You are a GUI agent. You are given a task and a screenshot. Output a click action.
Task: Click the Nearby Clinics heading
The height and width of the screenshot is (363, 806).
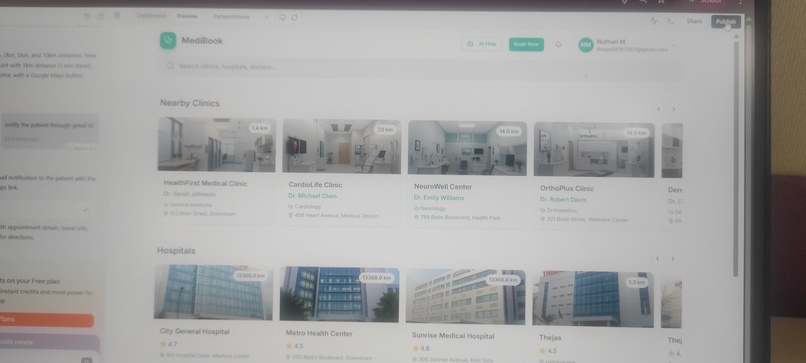pyautogui.click(x=190, y=103)
